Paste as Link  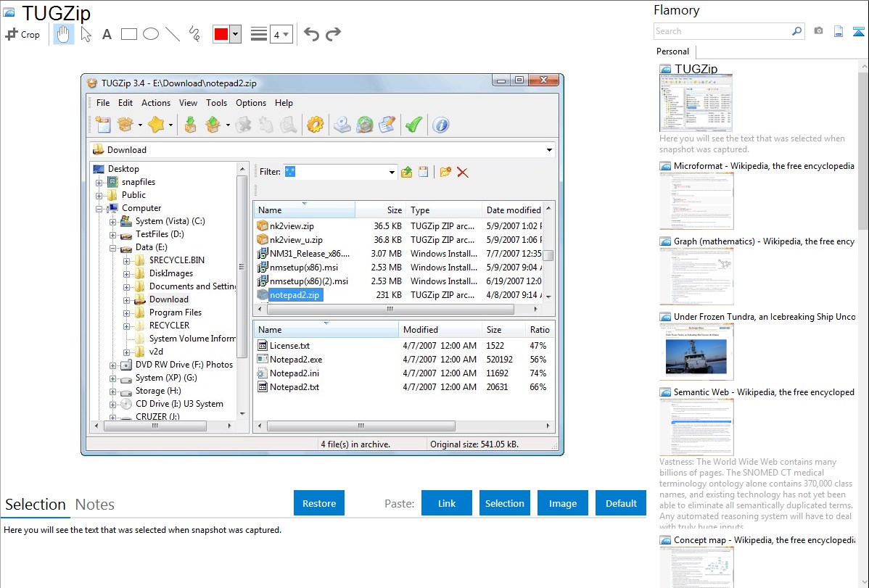pyautogui.click(x=447, y=503)
